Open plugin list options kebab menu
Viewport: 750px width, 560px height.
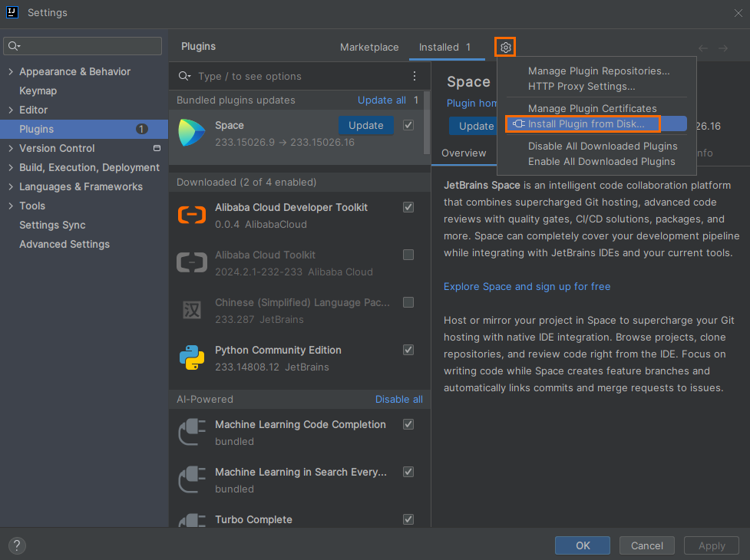pos(415,76)
